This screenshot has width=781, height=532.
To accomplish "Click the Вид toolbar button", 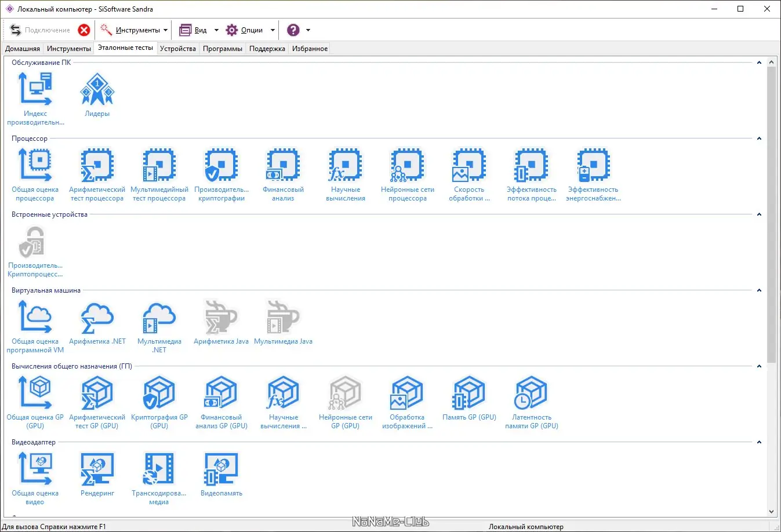I will pyautogui.click(x=194, y=30).
